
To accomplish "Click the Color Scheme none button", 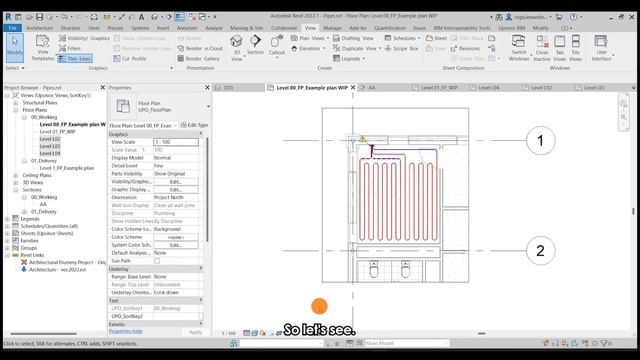I will (x=176, y=237).
